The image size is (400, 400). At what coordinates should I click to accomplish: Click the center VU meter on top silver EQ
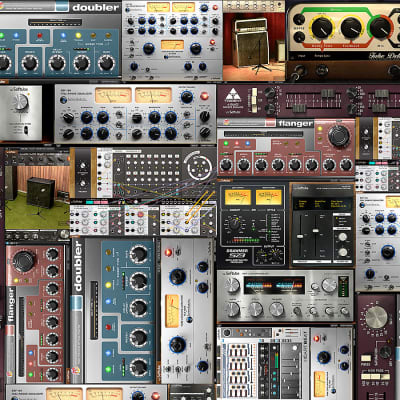172,45
